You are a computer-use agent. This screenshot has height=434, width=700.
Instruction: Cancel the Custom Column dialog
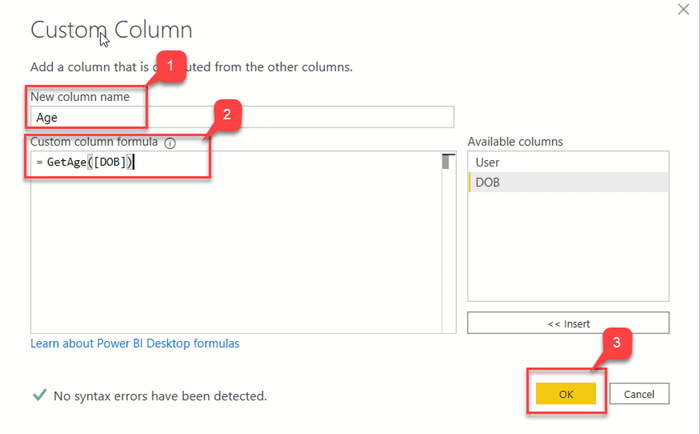638,394
